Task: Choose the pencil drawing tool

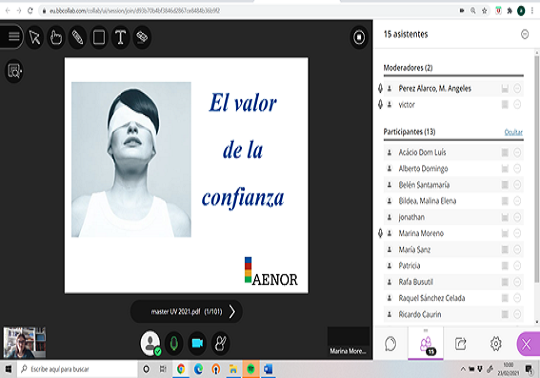Action: (x=77, y=37)
